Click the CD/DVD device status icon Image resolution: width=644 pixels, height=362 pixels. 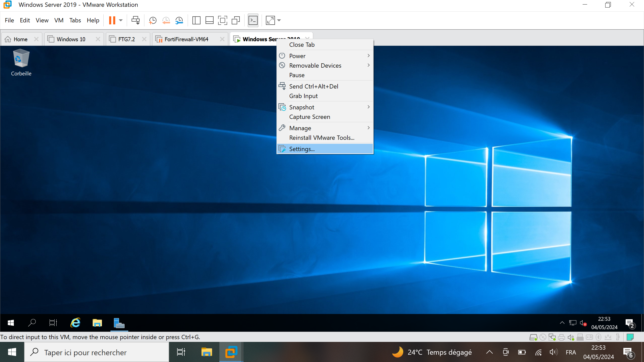click(x=543, y=337)
